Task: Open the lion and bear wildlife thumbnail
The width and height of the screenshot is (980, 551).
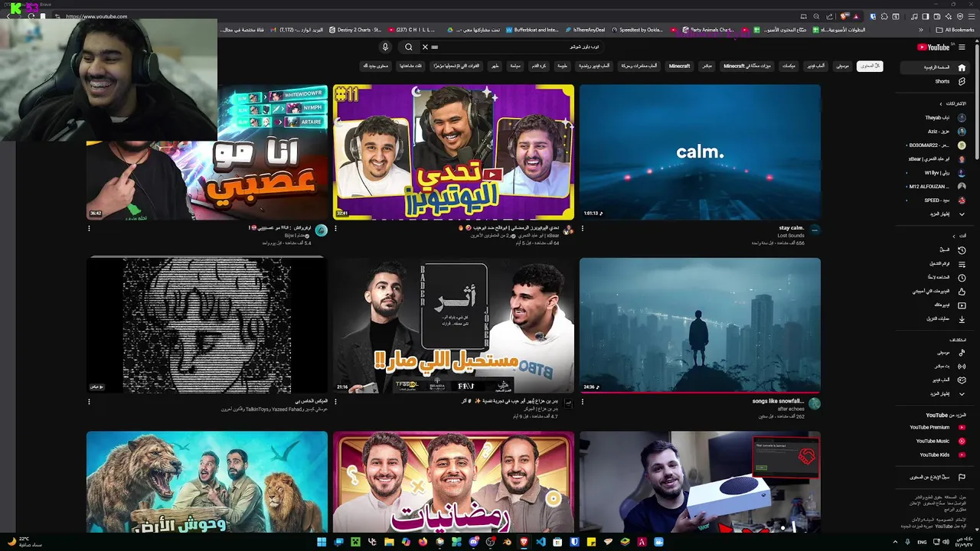Action: (x=207, y=482)
